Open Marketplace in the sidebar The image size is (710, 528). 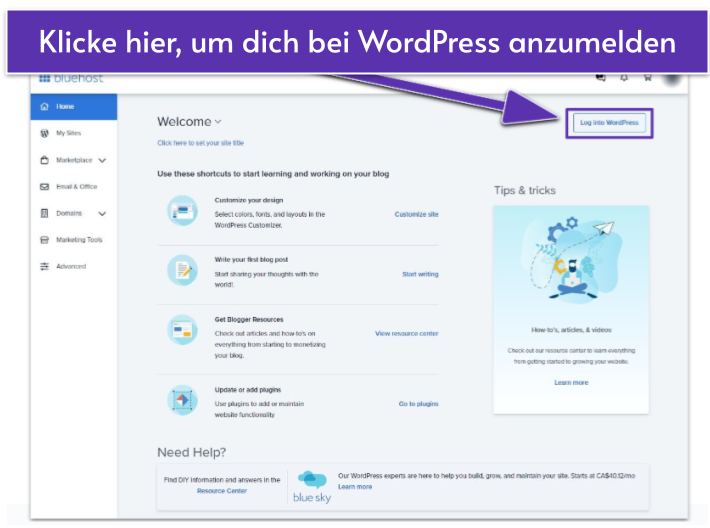pos(74,160)
